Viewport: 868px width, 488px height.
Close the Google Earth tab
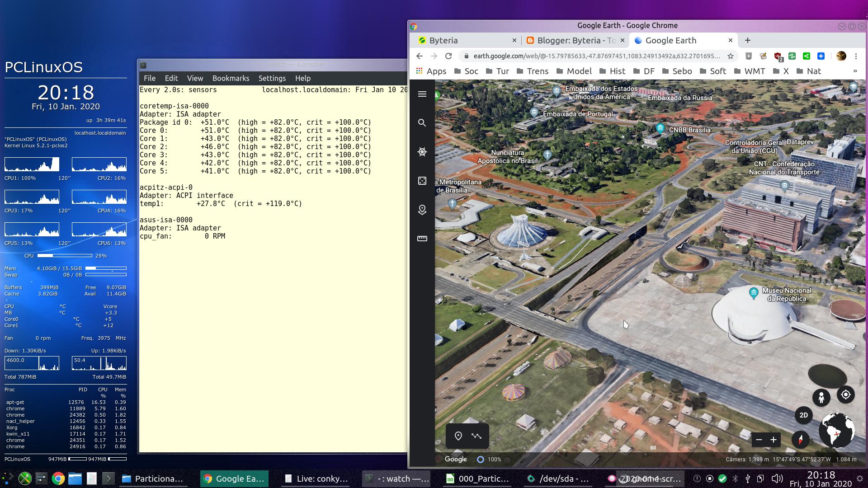click(x=730, y=40)
